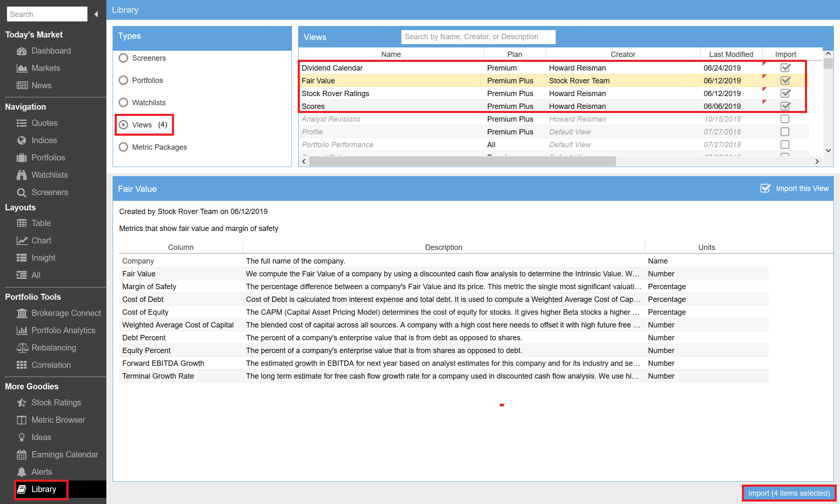Select the Portfolios type radio button
The width and height of the screenshot is (840, 504).
(x=123, y=80)
